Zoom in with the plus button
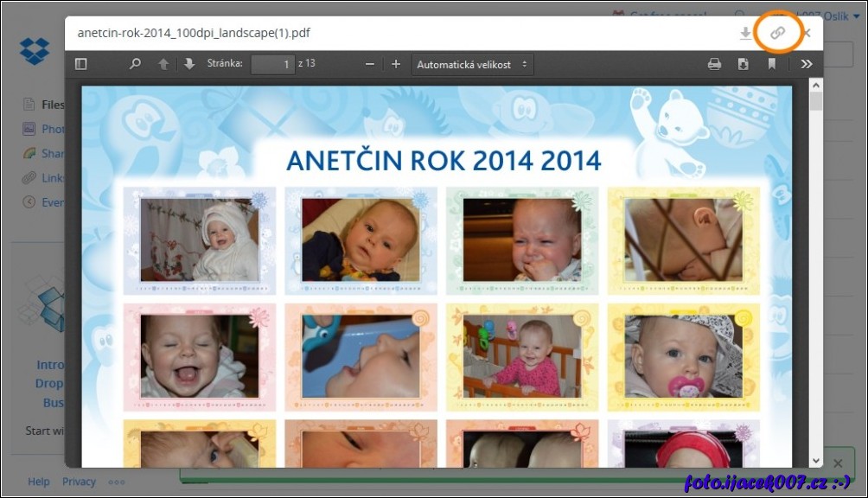868x498 pixels. tap(396, 64)
